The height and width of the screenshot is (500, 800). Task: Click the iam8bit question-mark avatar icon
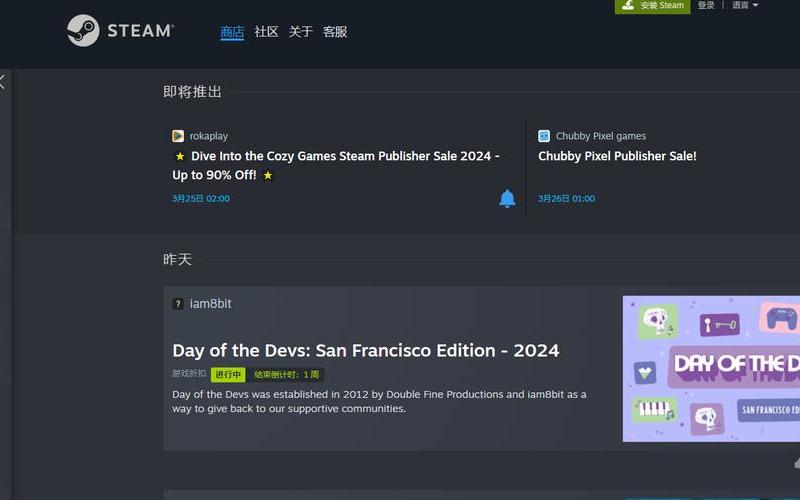178,304
